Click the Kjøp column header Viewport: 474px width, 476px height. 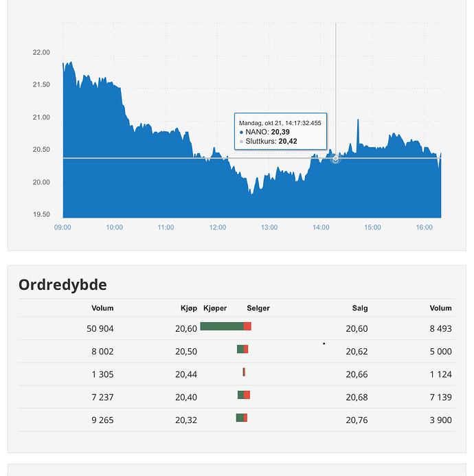[189, 308]
